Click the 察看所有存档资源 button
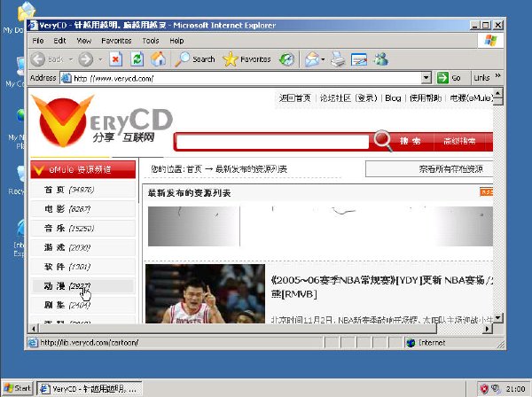532x397 pixels. pos(429,169)
